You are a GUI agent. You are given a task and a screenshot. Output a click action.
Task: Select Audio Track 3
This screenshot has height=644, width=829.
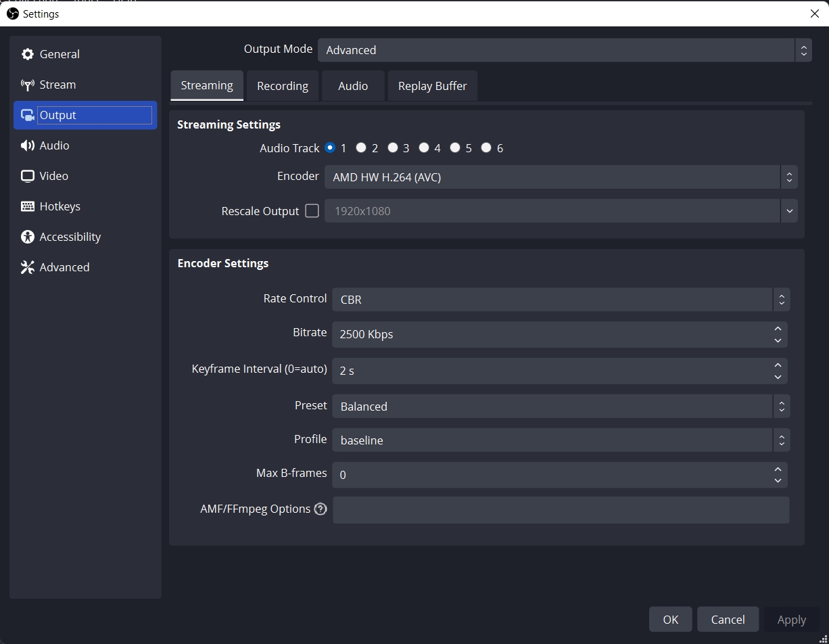coord(393,147)
